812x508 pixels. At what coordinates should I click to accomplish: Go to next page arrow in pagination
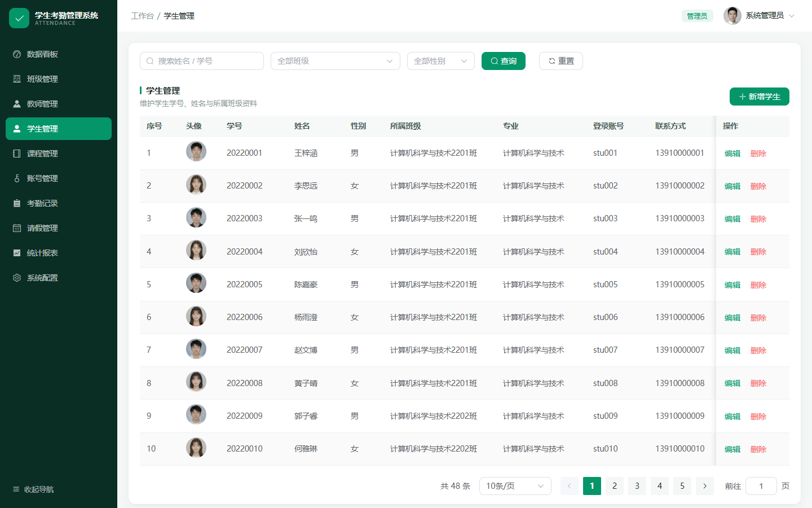[x=705, y=486]
